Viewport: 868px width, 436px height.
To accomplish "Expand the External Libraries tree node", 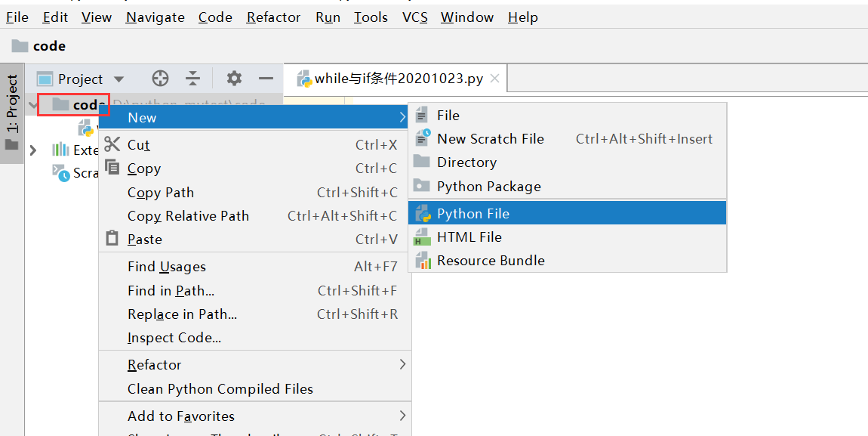I will point(32,150).
